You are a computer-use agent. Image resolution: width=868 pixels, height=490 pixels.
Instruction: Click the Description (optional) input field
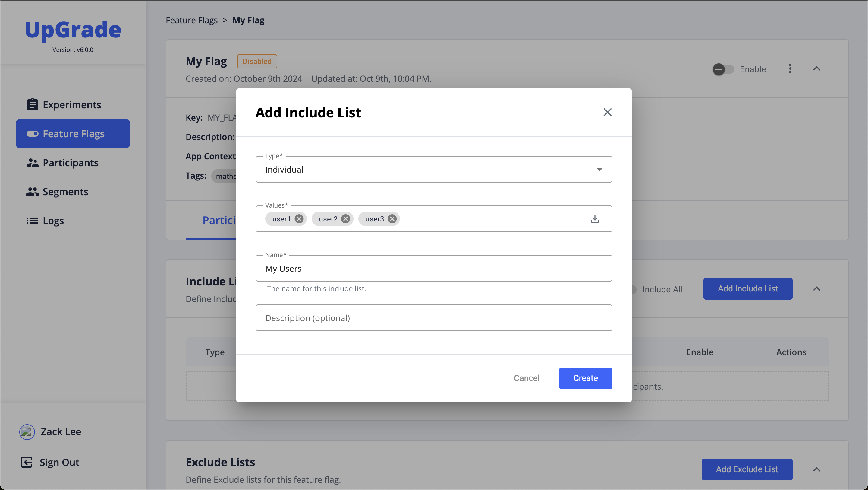coord(434,318)
